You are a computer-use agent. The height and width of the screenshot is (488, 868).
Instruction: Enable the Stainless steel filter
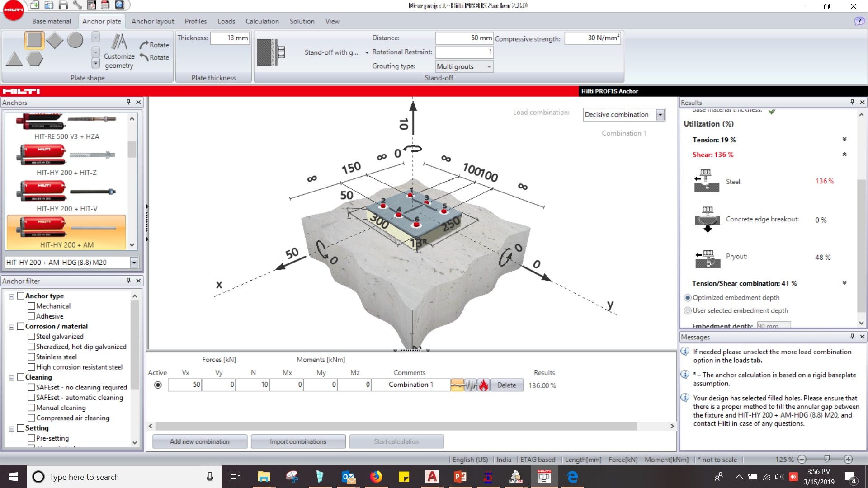point(31,357)
